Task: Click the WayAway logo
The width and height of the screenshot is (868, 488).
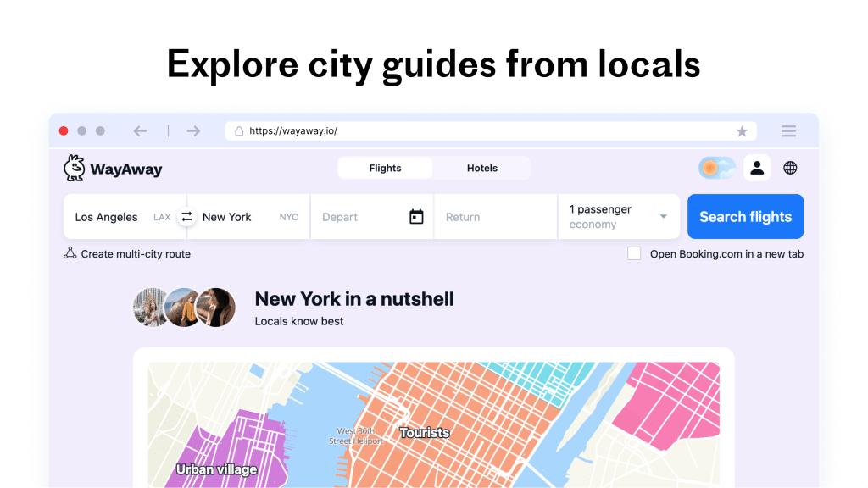Action: pos(113,168)
